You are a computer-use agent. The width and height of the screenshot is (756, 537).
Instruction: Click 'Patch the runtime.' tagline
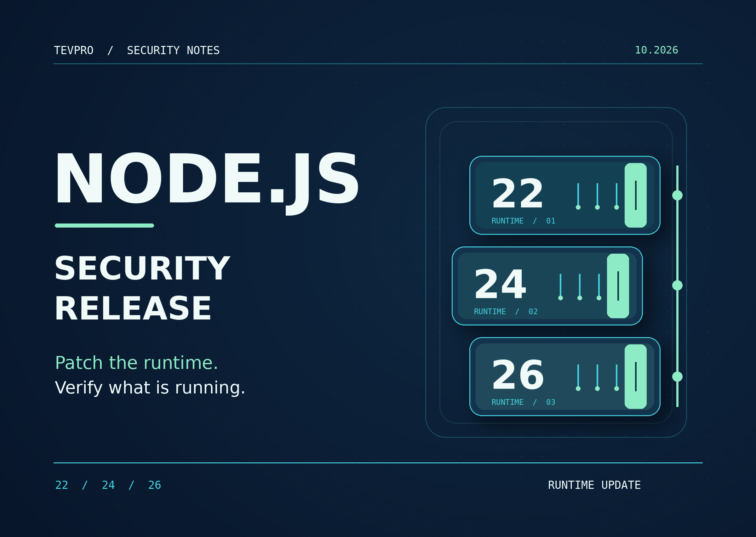137,363
